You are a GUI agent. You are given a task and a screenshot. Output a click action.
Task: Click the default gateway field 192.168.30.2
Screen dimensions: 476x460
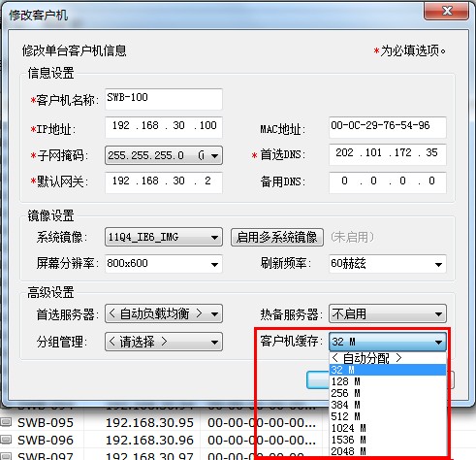(x=164, y=182)
